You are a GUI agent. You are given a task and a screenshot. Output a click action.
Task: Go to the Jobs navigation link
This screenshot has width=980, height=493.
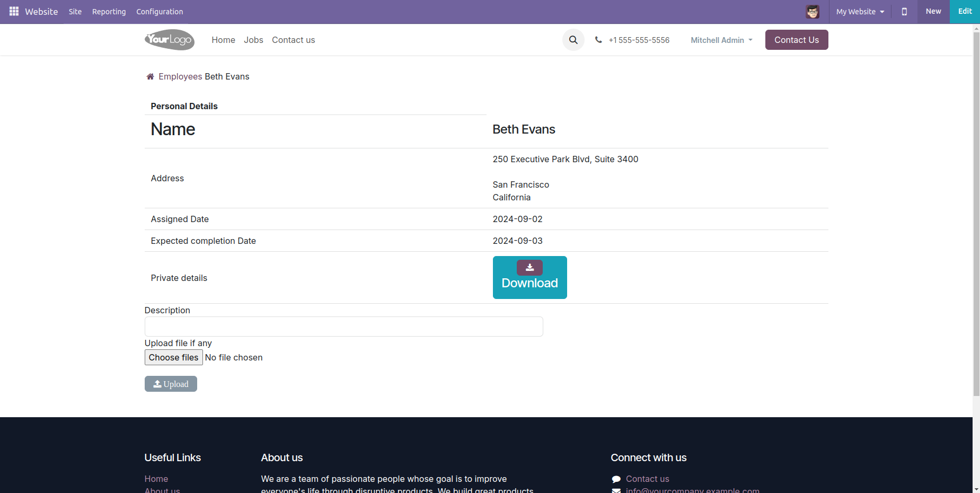(x=253, y=40)
